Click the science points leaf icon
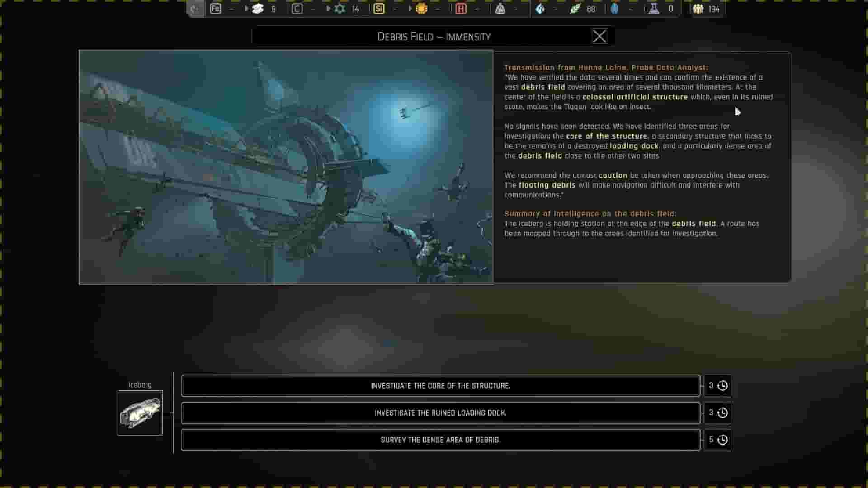Screen dimensions: 868x488 pos(576,8)
